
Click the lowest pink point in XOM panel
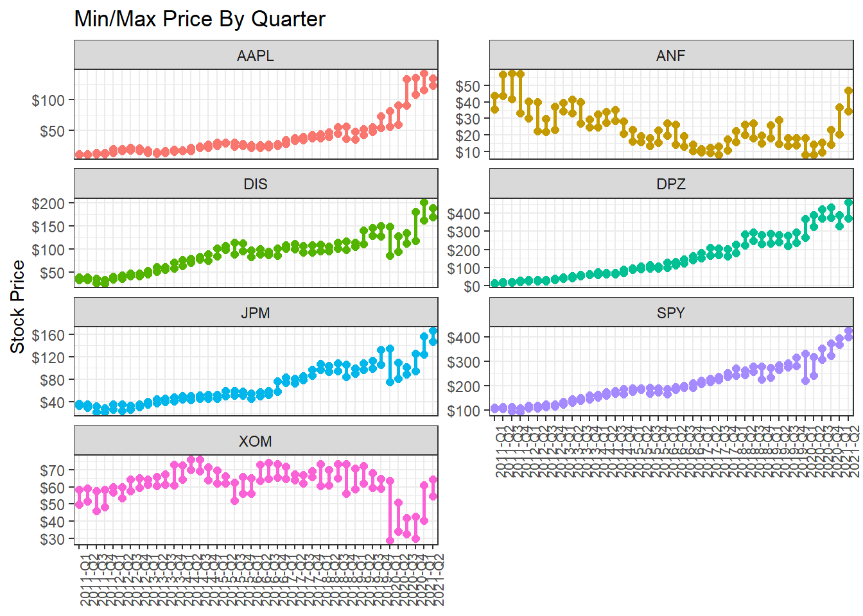(390, 541)
